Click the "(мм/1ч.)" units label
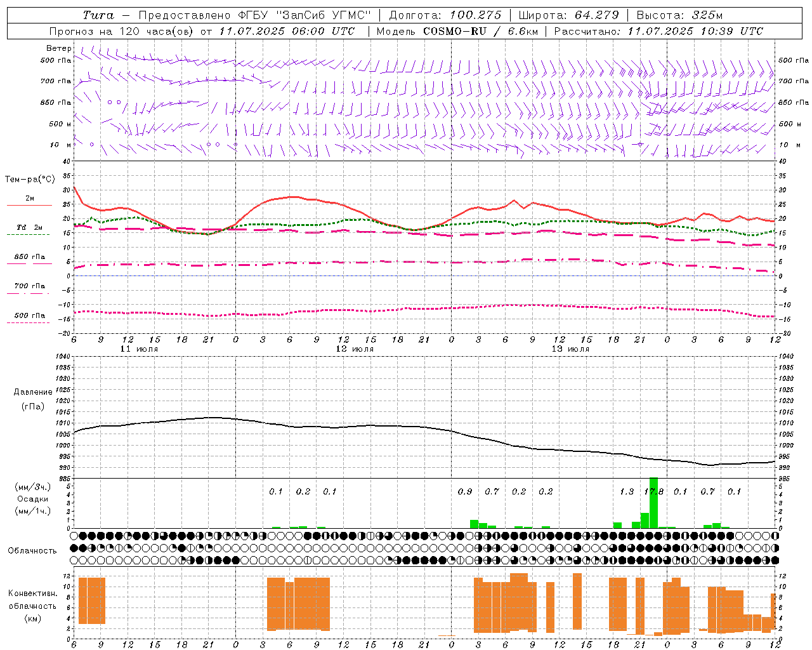812x650 pixels. tap(33, 511)
